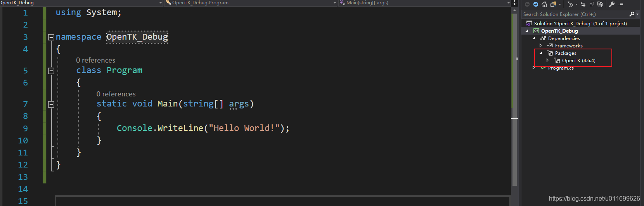This screenshot has width=644, height=206.
Task: Click the Back navigation arrow in Solution Explorer
Action: [527, 4]
